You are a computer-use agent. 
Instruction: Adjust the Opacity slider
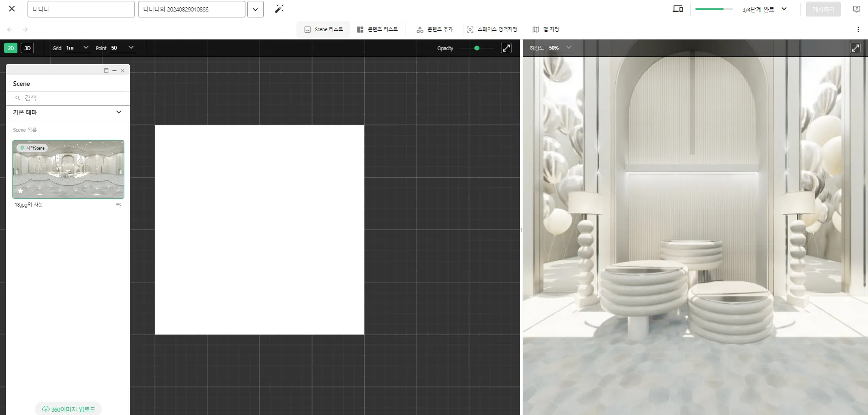[x=477, y=48]
